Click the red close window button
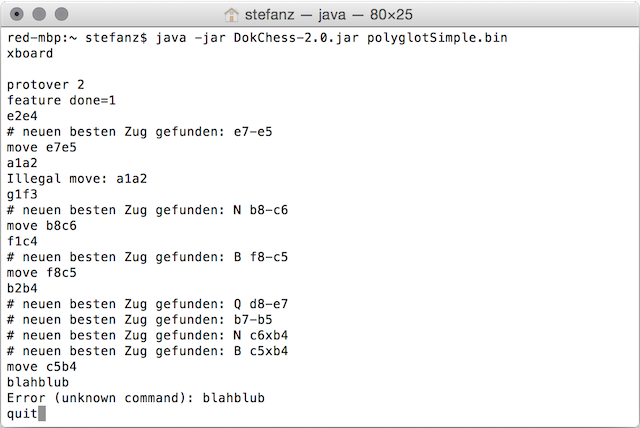640x428 pixels. [17, 14]
